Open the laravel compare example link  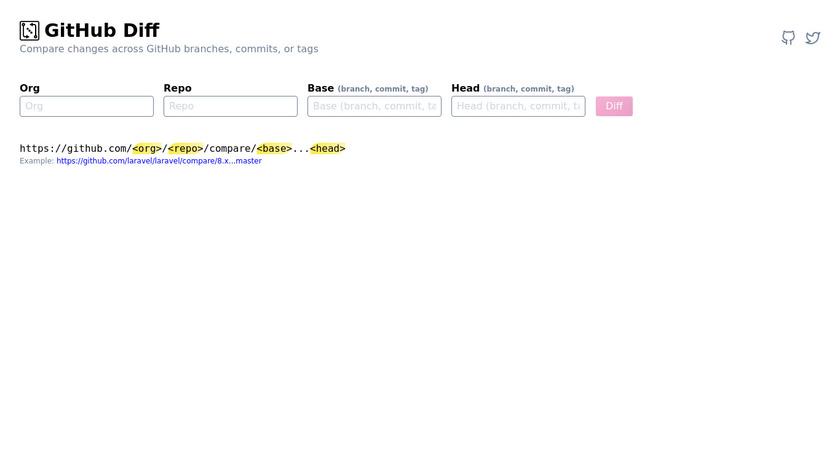coord(159,161)
